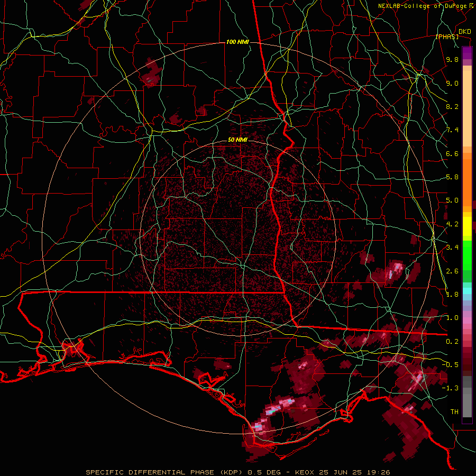Click the 7.4 scale label
The height and width of the screenshot is (476, 476).
pyautogui.click(x=452, y=130)
